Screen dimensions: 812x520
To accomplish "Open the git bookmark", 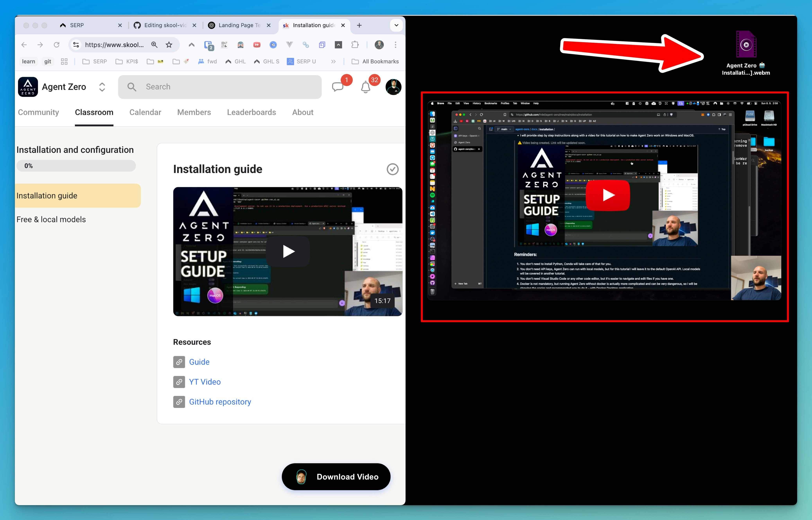I will [48, 61].
